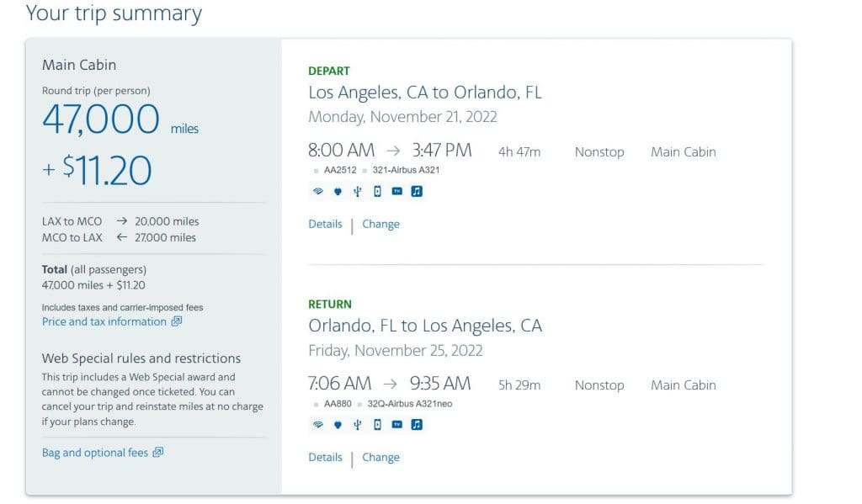Click the USB power icon for flight AA880
862x504 pixels.
pos(357,424)
